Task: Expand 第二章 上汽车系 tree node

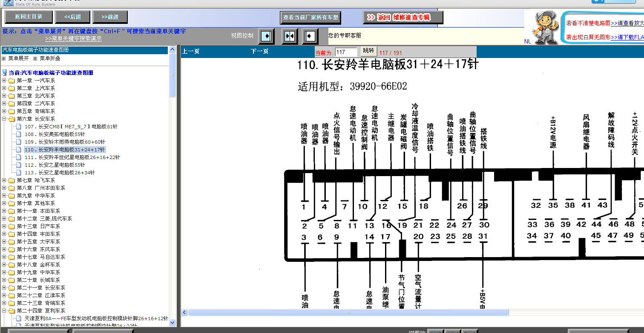Action: pyautogui.click(x=4, y=88)
